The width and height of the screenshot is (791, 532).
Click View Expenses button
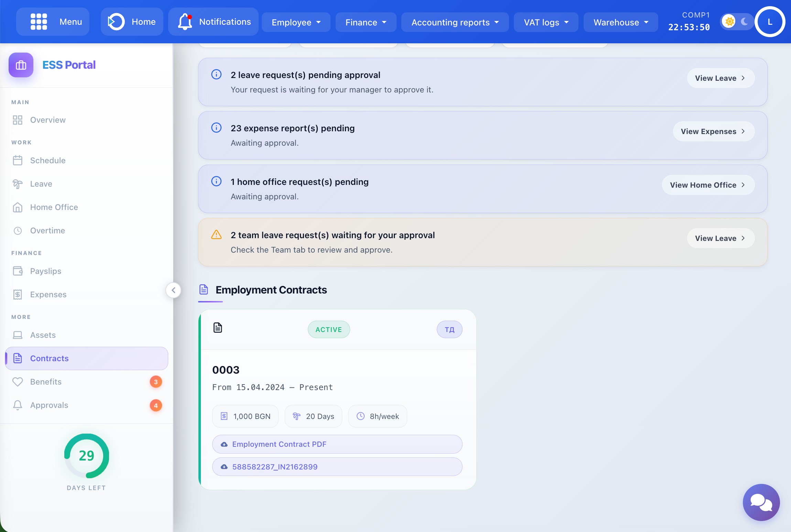coord(713,131)
